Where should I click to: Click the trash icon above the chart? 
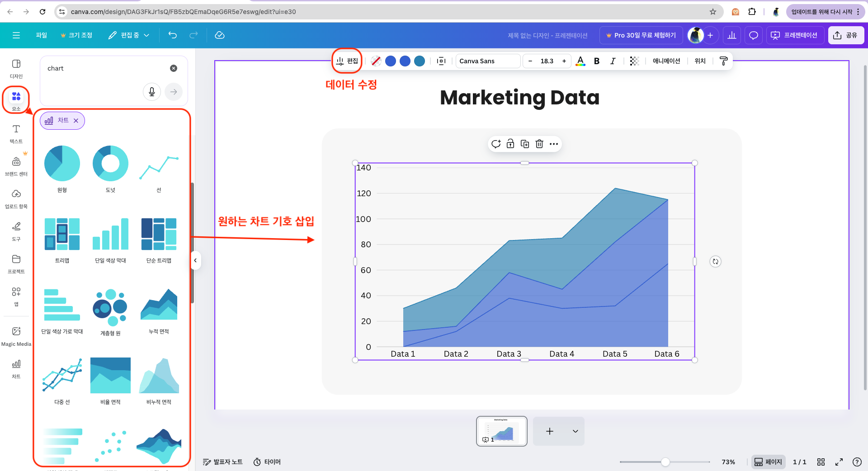(x=539, y=144)
